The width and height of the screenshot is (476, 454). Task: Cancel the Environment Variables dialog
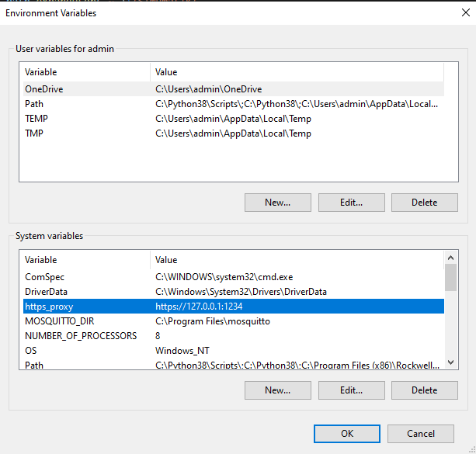pyautogui.click(x=420, y=434)
